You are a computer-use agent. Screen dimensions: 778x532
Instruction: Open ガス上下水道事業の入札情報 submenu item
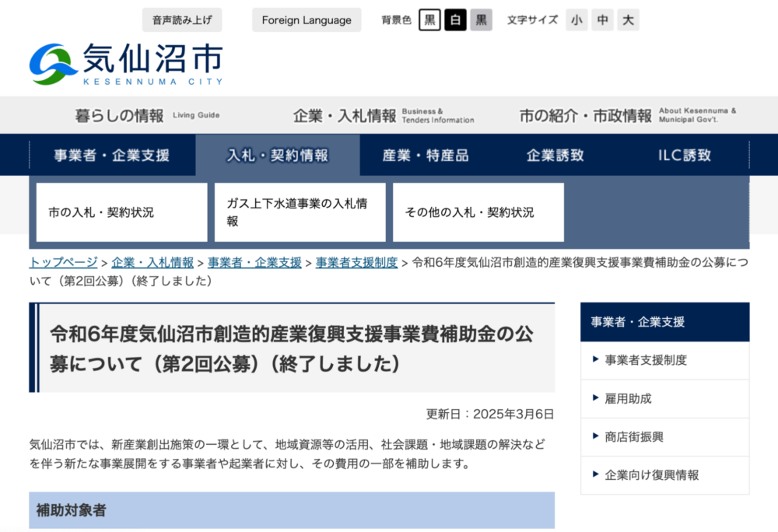(300, 212)
